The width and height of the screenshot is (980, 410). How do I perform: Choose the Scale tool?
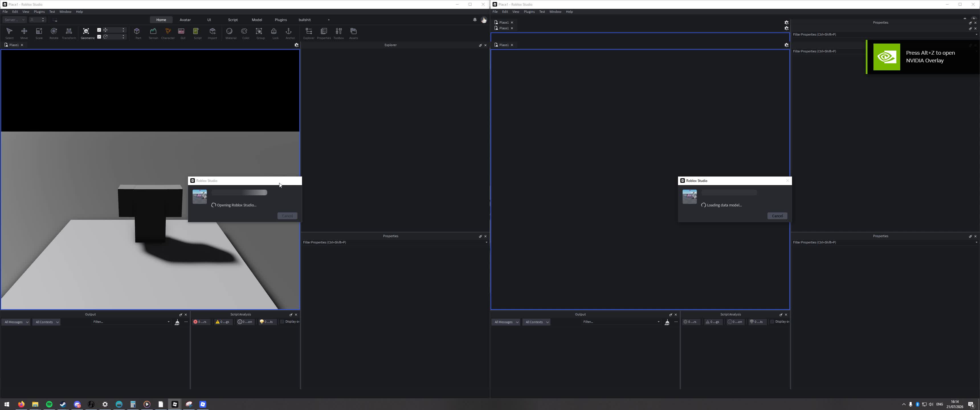(x=39, y=33)
